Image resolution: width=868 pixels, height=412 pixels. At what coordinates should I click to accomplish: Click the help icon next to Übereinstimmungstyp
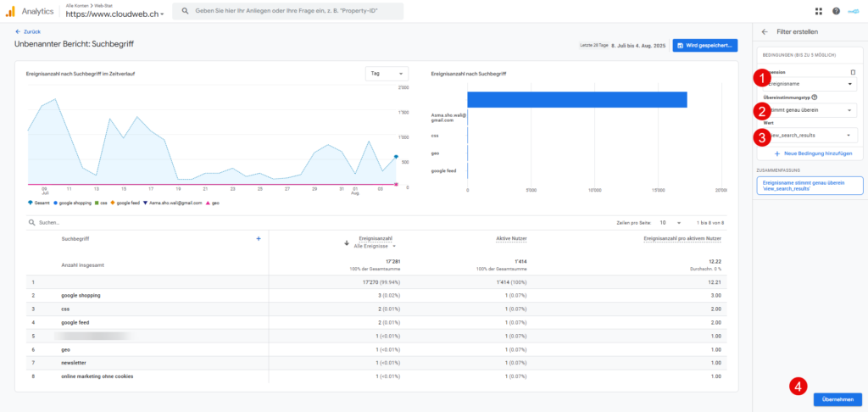(815, 97)
